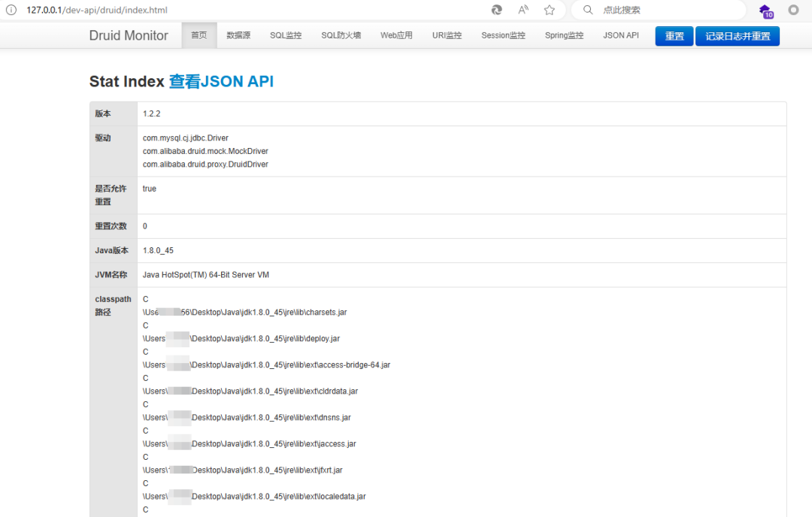Viewport: 812px width, 517px height.
Task: Click the version value 1.2.2
Action: coord(151,113)
